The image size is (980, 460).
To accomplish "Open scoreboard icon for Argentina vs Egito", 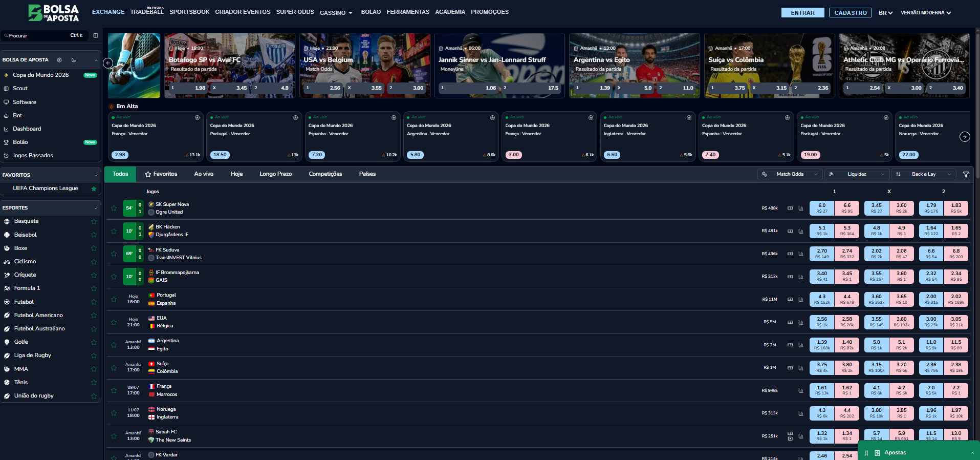I will (x=790, y=345).
